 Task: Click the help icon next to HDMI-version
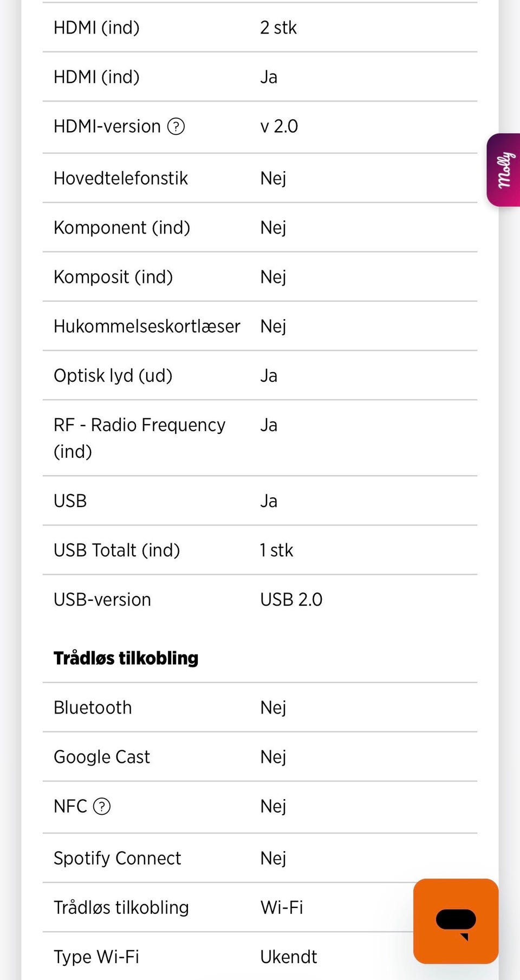tap(176, 127)
